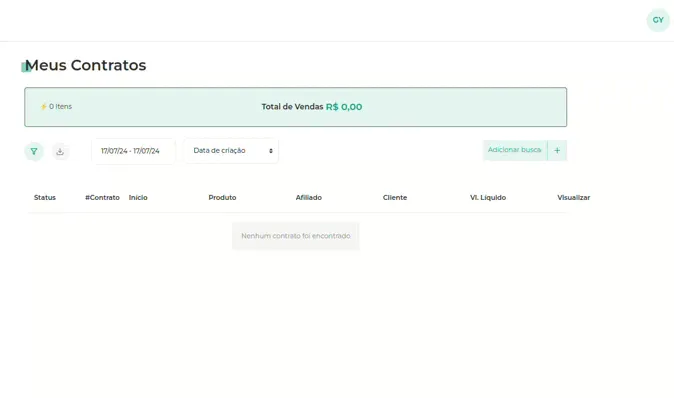The image size is (674, 398).
Task: Click the Cliente column header
Action: [395, 198]
